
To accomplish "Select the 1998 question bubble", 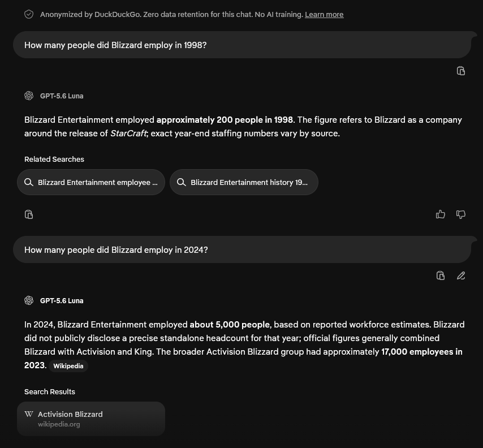I will [x=242, y=45].
